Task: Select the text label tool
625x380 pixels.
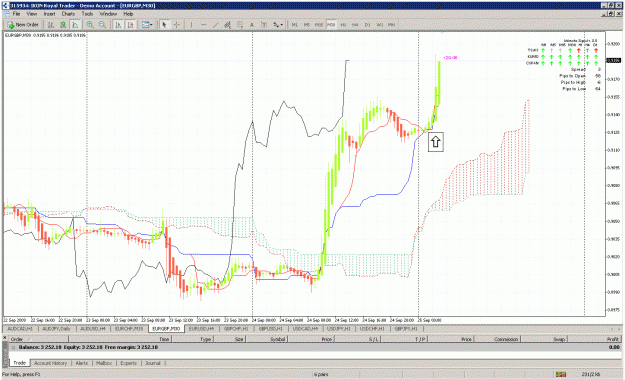Action: tap(264, 25)
